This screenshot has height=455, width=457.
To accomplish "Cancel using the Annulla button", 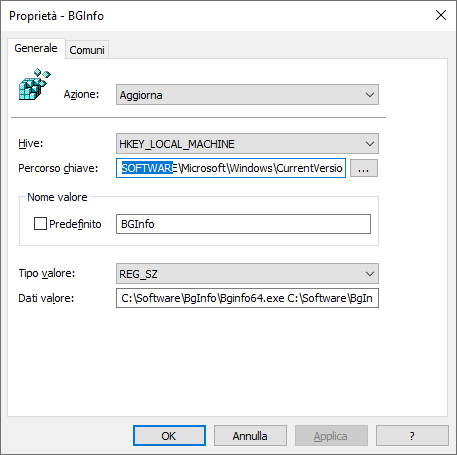I will coord(250,435).
